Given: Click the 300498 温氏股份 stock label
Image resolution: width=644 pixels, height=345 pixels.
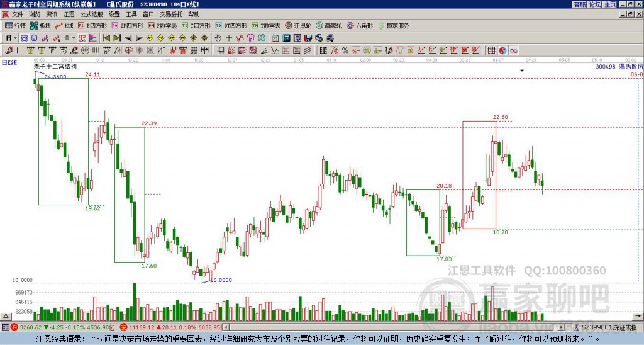Looking at the screenshot, I should (x=619, y=66).
